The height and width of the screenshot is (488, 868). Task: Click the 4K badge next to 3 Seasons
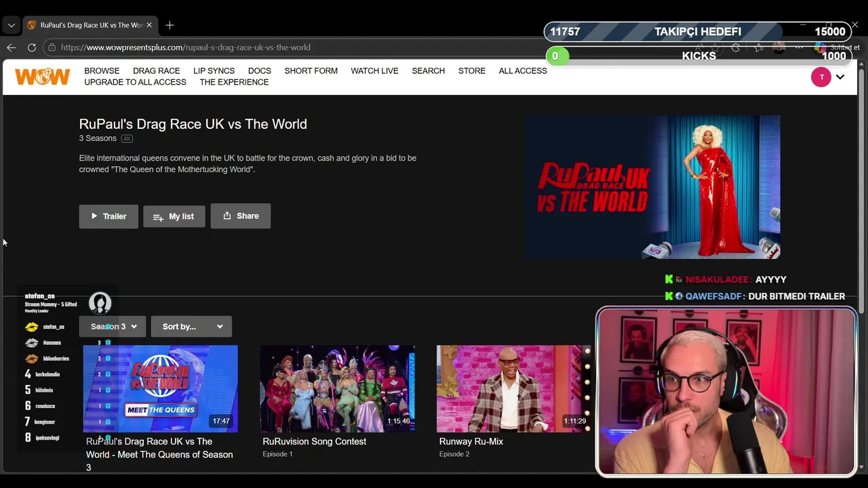pos(127,138)
